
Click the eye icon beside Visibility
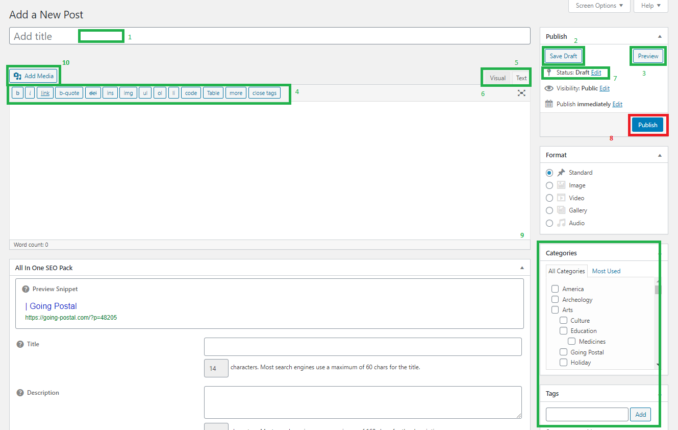pyautogui.click(x=549, y=88)
